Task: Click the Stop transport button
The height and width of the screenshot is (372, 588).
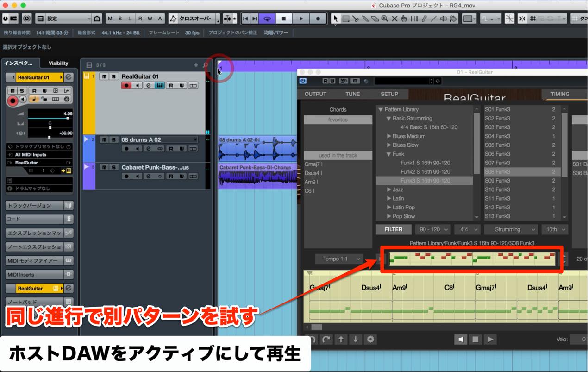Action: [x=284, y=19]
